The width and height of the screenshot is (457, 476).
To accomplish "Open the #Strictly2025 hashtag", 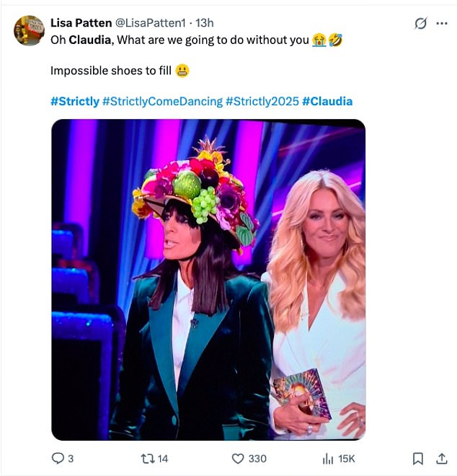I will pyautogui.click(x=262, y=101).
